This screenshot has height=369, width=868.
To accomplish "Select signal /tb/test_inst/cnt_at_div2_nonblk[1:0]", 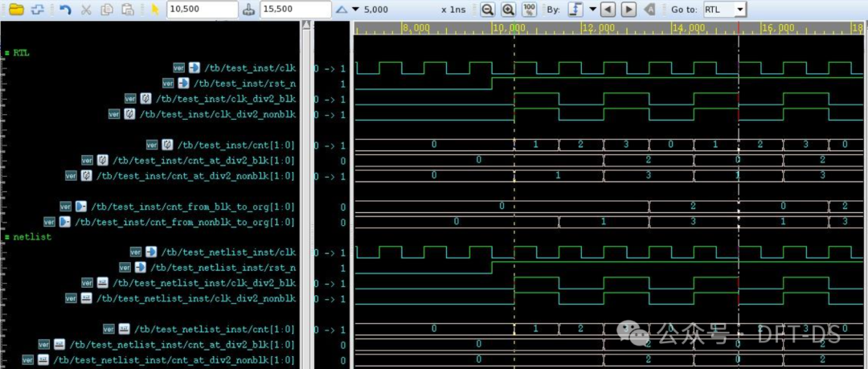I will 196,176.
